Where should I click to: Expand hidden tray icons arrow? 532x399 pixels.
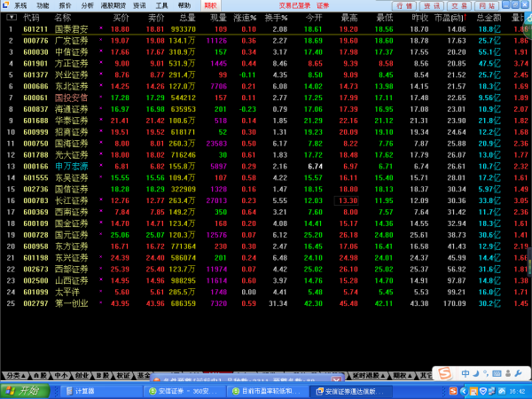click(x=463, y=392)
